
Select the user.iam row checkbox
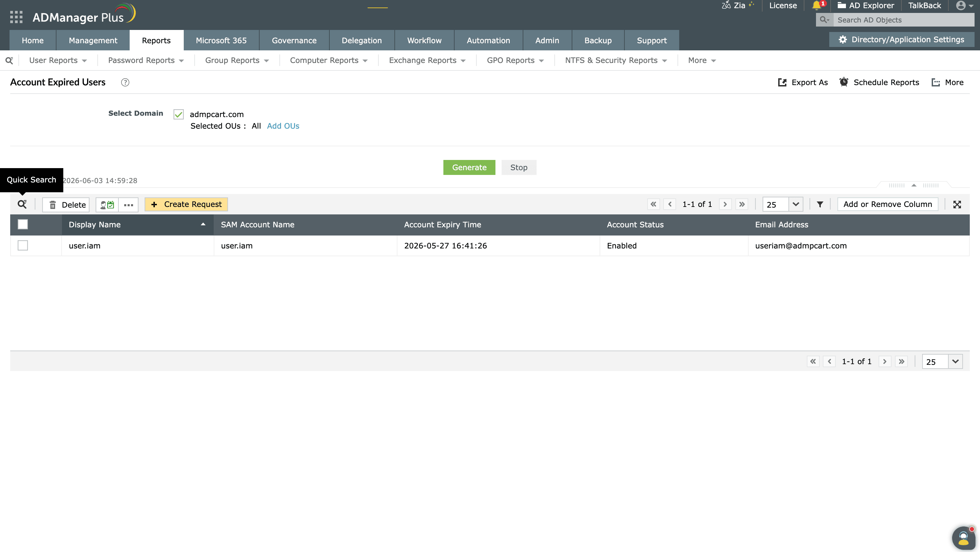coord(23,245)
